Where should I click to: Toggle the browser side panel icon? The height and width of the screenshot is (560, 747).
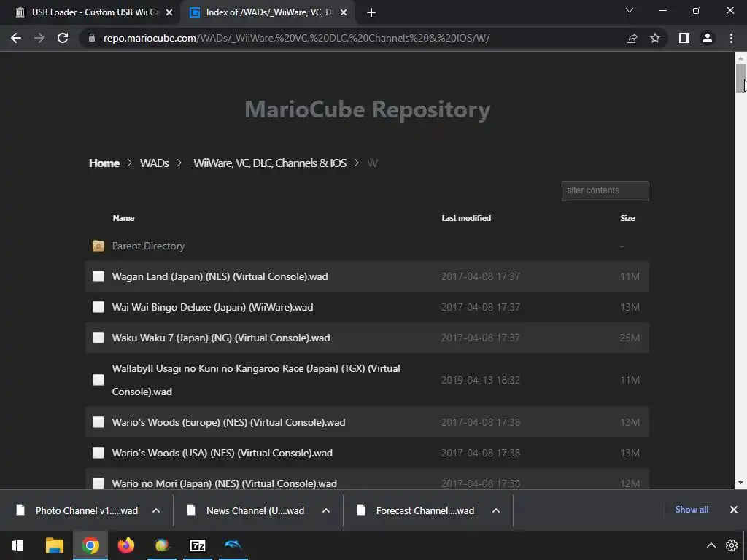[684, 38]
